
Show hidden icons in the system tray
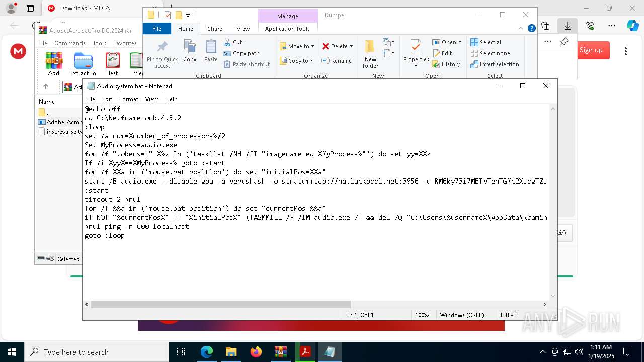click(x=542, y=352)
